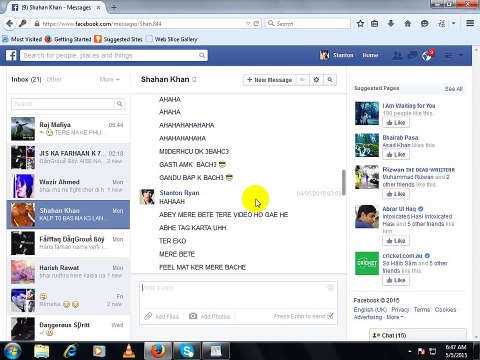This screenshot has height=360, width=480.
Task: Open Web Slice Gallery bookmark
Action: (x=172, y=39)
